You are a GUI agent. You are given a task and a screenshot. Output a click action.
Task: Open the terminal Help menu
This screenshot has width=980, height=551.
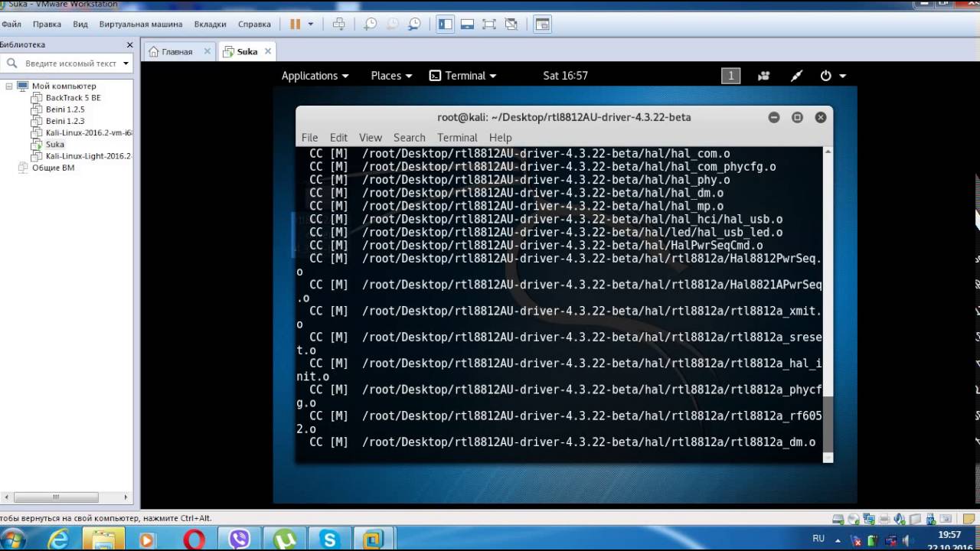point(500,138)
